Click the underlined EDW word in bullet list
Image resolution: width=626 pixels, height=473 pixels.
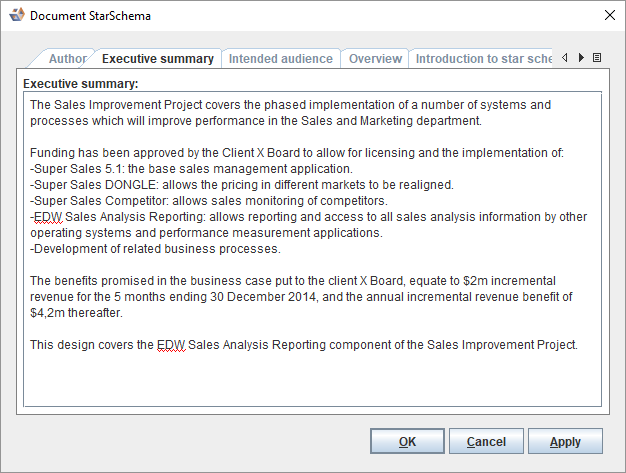45,217
